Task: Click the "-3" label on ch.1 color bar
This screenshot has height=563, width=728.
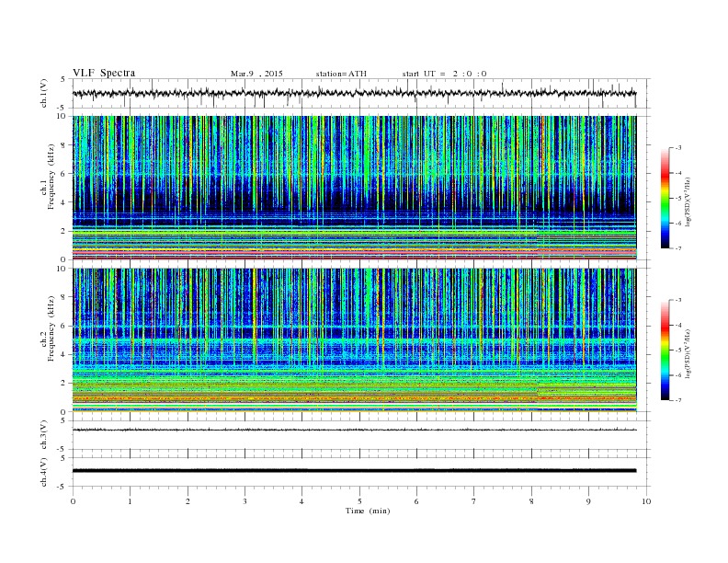Action: [678, 148]
